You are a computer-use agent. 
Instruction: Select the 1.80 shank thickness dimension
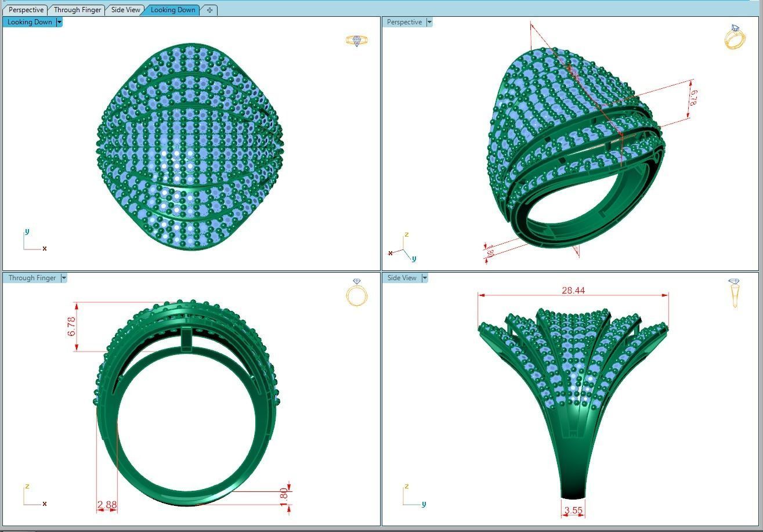pos(284,496)
